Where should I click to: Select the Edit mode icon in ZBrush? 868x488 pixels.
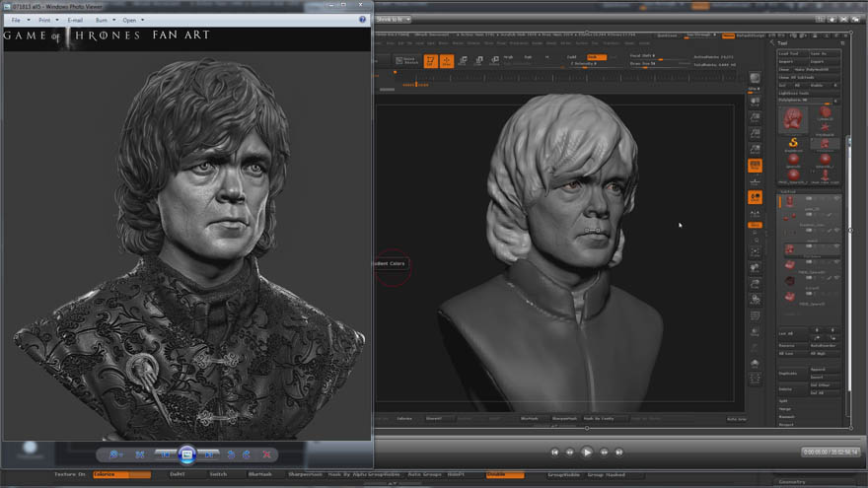point(431,61)
